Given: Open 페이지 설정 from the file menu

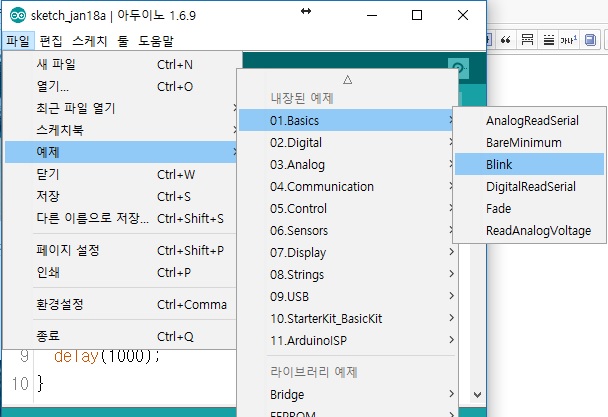Looking at the screenshot, I should [x=121, y=251].
